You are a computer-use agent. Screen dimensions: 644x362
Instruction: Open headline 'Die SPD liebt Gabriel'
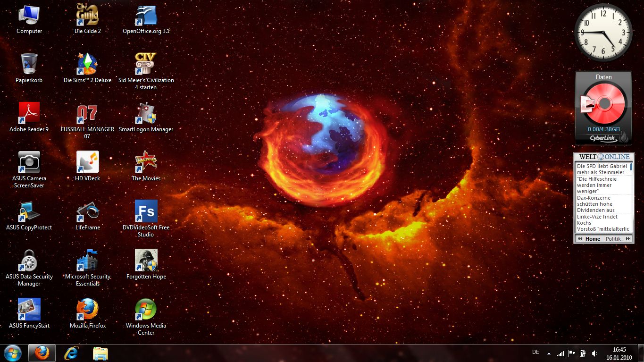[602, 169]
